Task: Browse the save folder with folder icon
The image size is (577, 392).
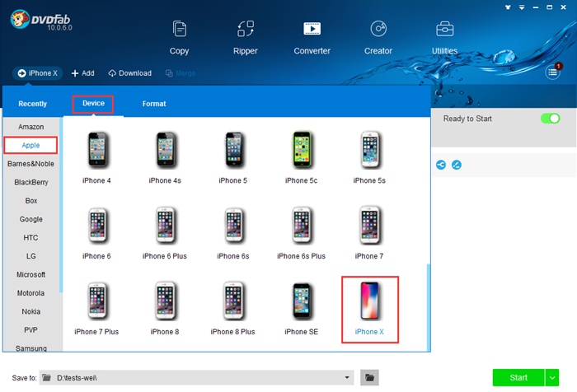Action: coord(369,378)
